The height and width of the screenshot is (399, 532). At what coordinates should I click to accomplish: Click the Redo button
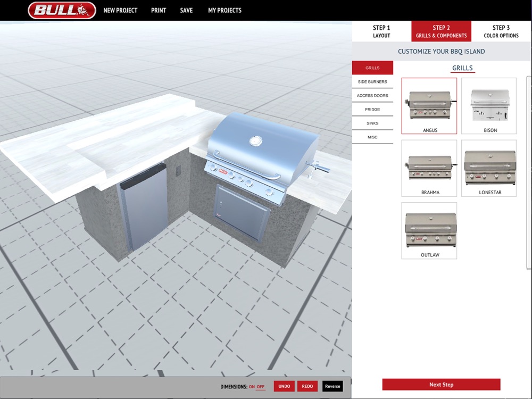pyautogui.click(x=307, y=386)
